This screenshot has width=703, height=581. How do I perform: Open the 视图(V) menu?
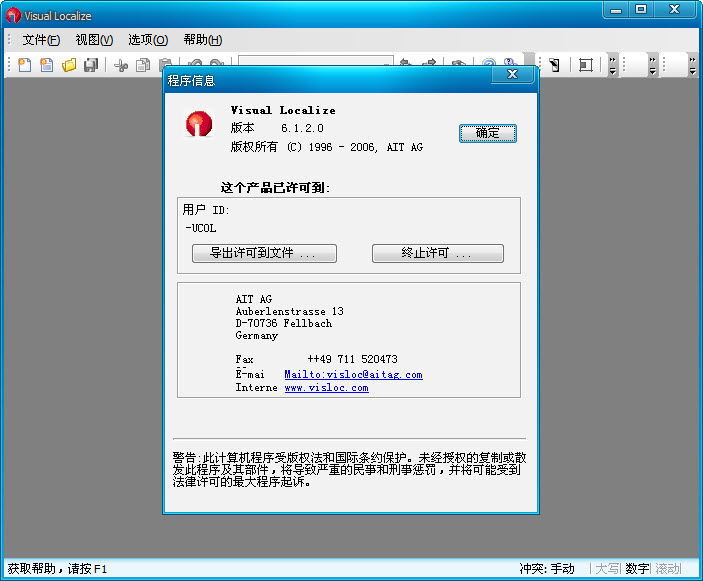[94, 40]
